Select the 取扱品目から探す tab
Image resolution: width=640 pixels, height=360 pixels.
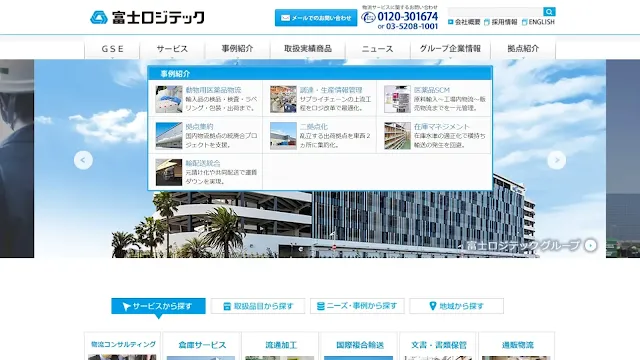click(258, 306)
